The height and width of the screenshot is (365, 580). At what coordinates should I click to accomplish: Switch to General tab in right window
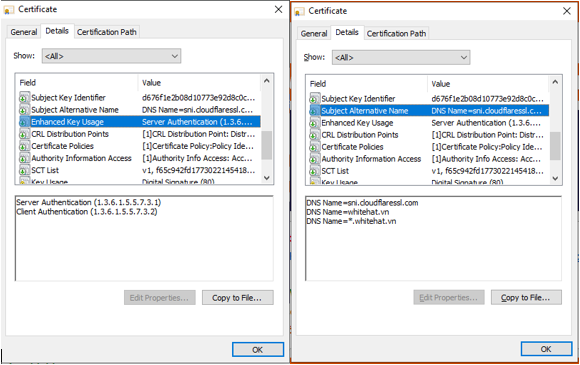pyautogui.click(x=314, y=34)
